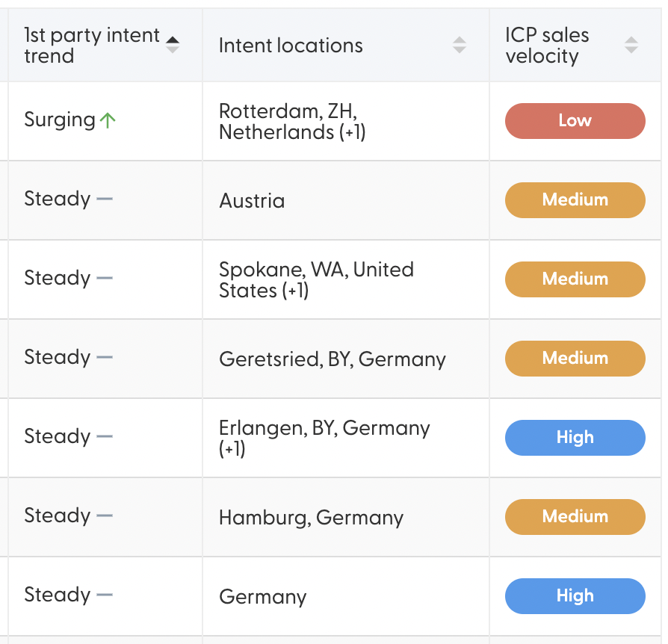
Task: Click the High badge in Germany row
Action: (575, 596)
